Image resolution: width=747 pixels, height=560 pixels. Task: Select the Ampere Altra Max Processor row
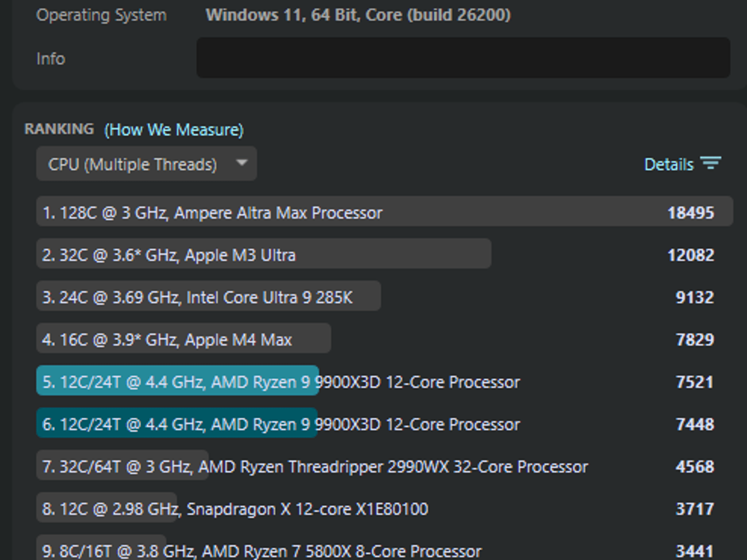pyautogui.click(x=384, y=211)
